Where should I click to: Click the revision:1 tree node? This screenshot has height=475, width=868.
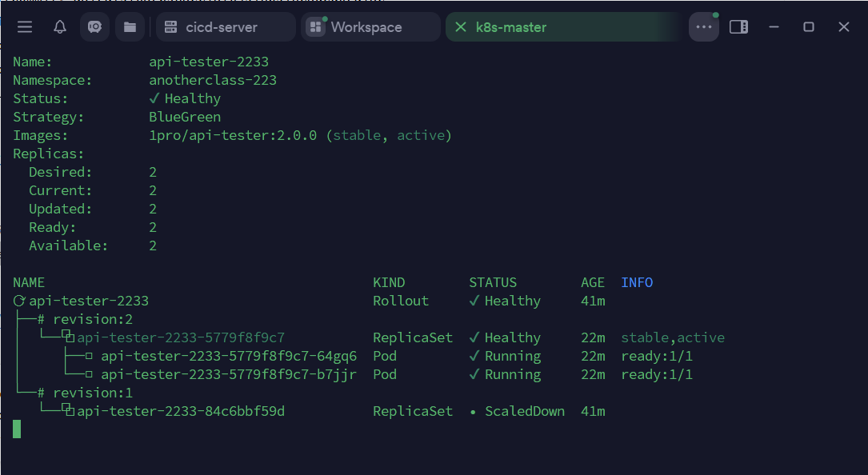tap(93, 393)
